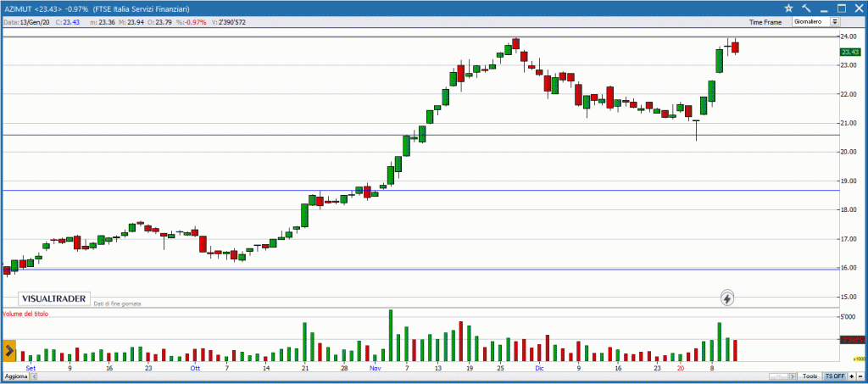Image resolution: width=868 pixels, height=384 pixels.
Task: Click the '%: -0.97%' change readout
Action: pyautogui.click(x=191, y=22)
